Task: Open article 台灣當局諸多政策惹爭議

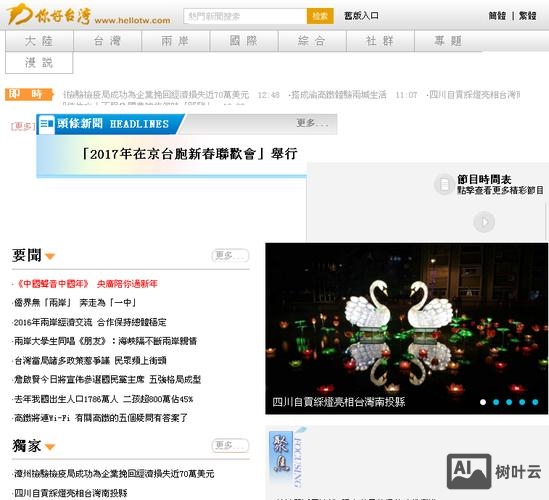Action: click(x=90, y=360)
